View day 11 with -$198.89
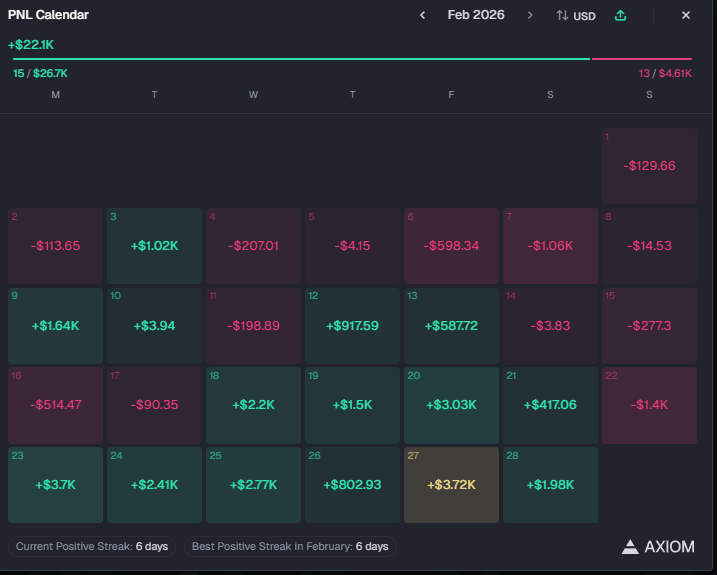 click(x=253, y=326)
